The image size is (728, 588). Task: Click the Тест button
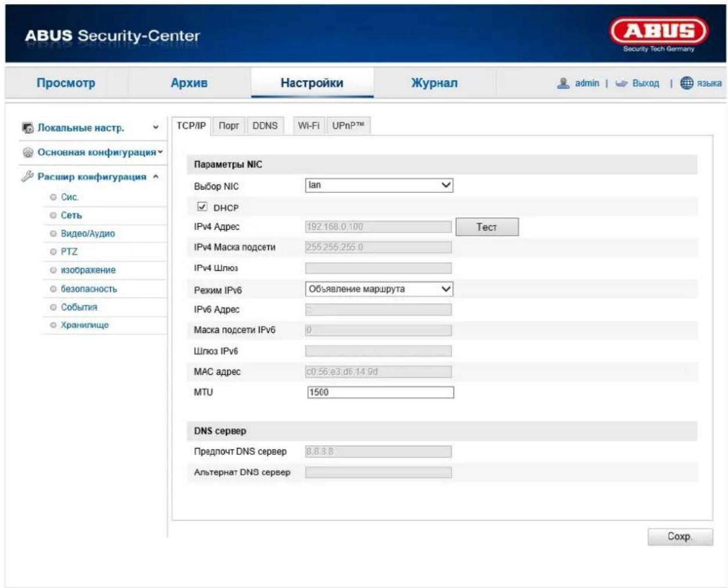486,227
